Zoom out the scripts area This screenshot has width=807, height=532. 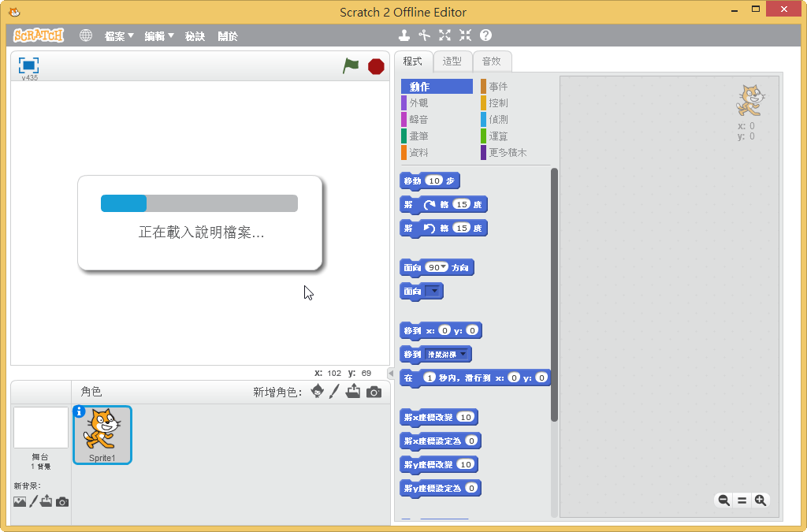(723, 500)
